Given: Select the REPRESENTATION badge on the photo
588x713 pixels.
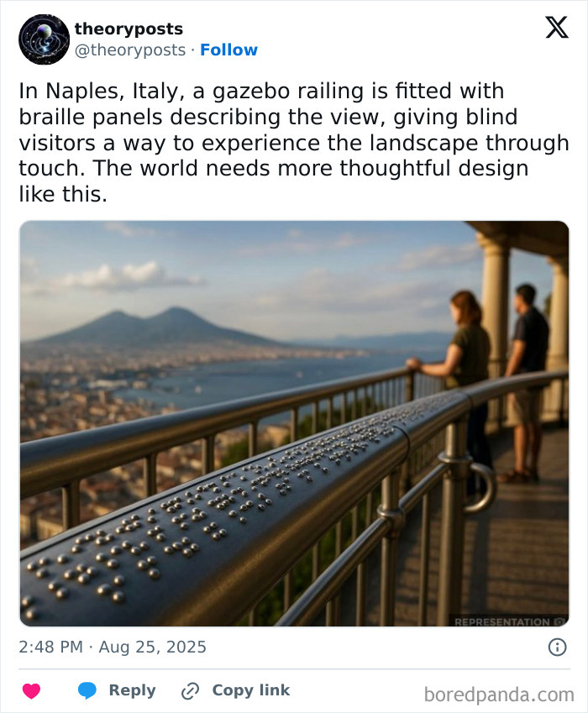Looking at the screenshot, I should click(x=502, y=621).
